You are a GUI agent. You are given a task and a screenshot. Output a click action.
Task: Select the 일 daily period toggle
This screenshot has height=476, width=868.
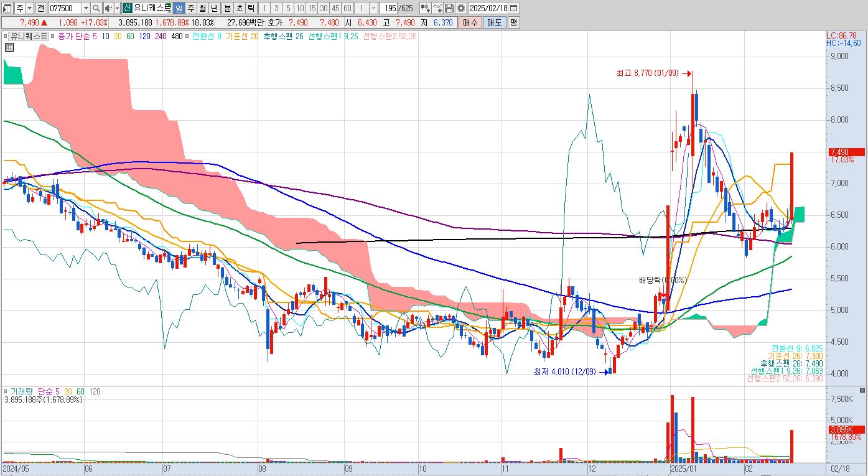(x=179, y=8)
